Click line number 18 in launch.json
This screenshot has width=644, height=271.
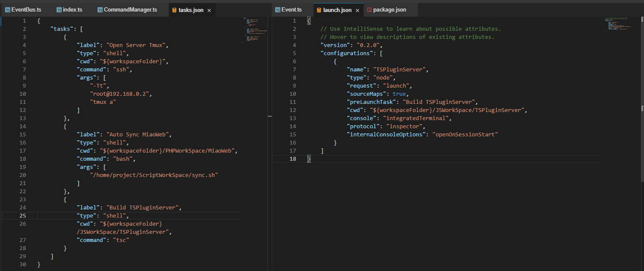pos(293,159)
